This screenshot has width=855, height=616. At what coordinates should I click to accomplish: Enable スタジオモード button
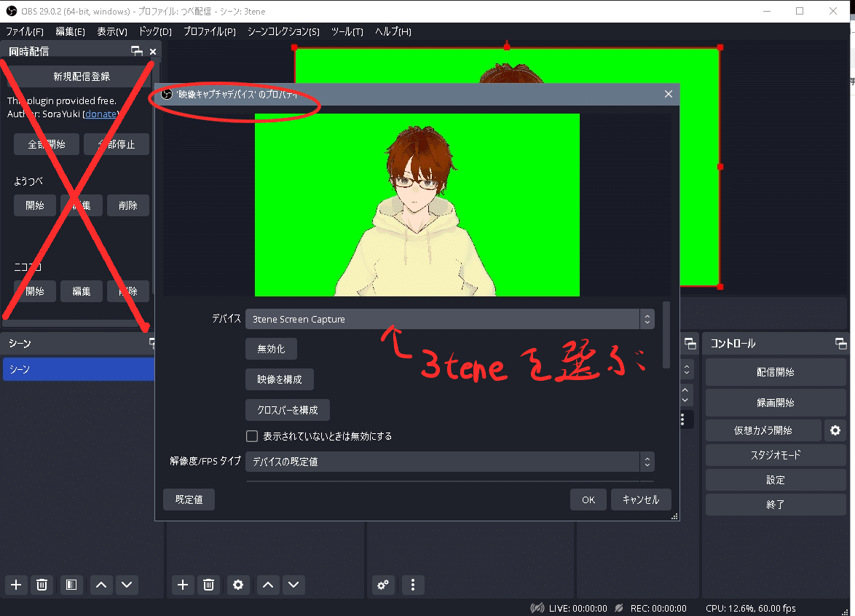[x=776, y=455]
